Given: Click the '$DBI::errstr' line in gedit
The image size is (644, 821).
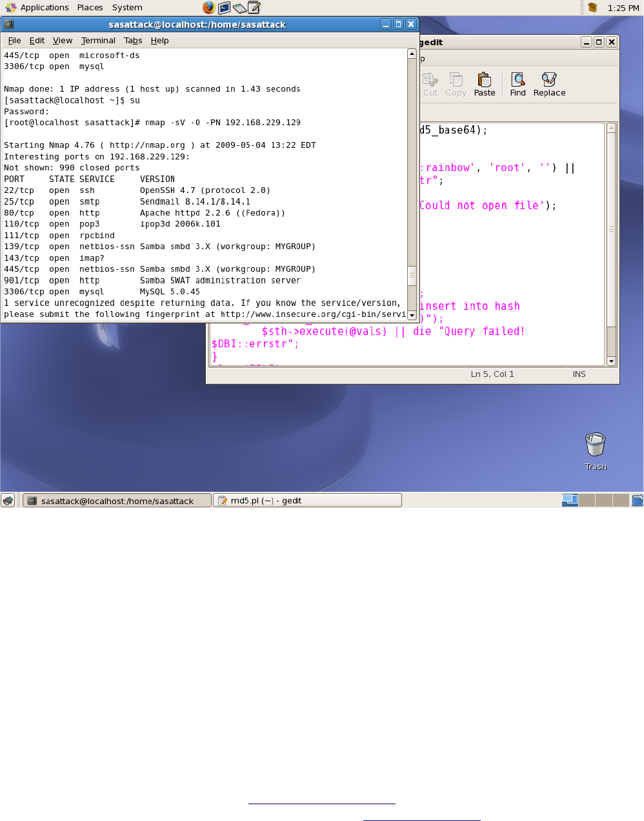Looking at the screenshot, I should point(255,344).
